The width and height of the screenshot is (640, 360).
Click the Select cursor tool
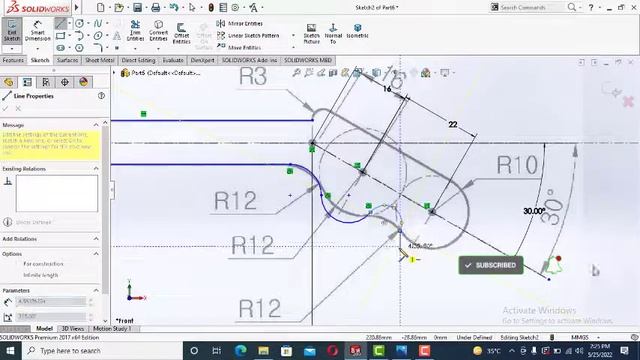[192, 7]
